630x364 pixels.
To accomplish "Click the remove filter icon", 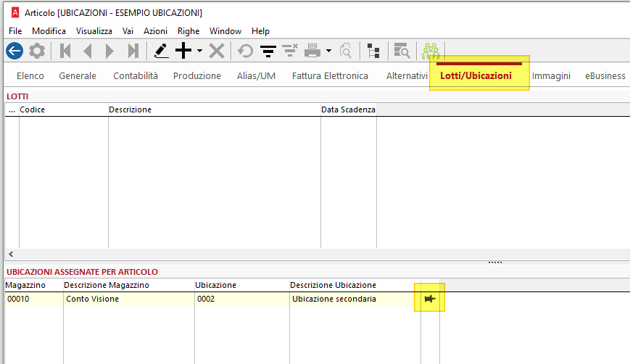I will [290, 51].
